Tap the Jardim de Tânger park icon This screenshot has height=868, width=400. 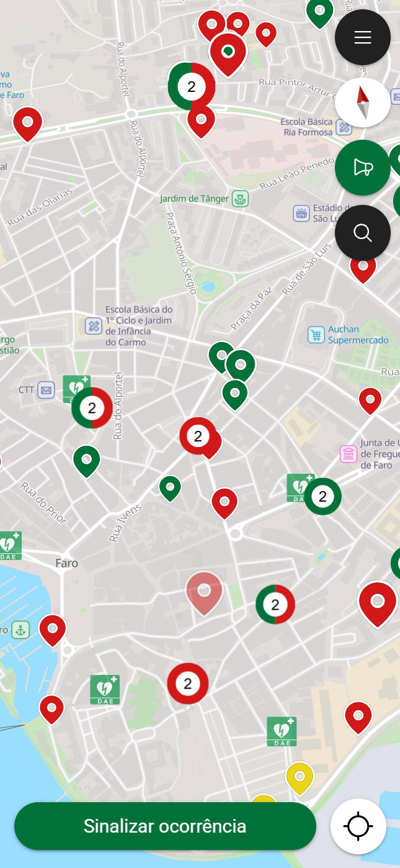click(x=240, y=199)
